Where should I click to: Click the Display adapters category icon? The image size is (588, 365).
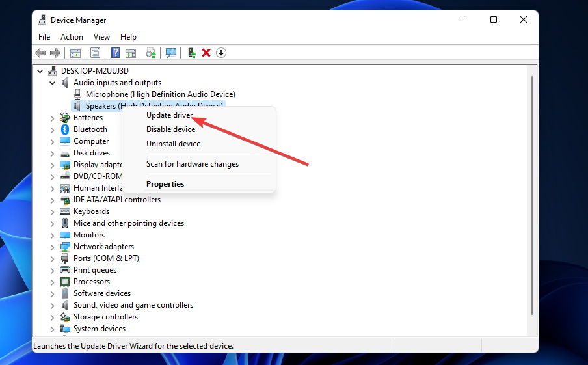tap(65, 165)
